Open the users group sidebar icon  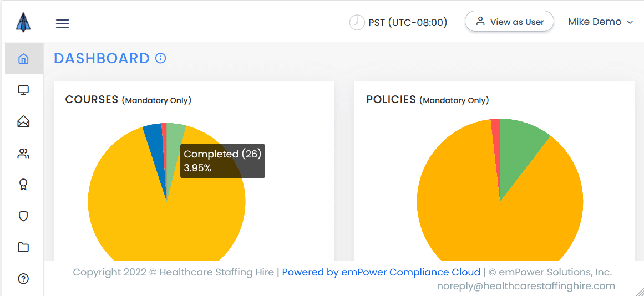(23, 154)
